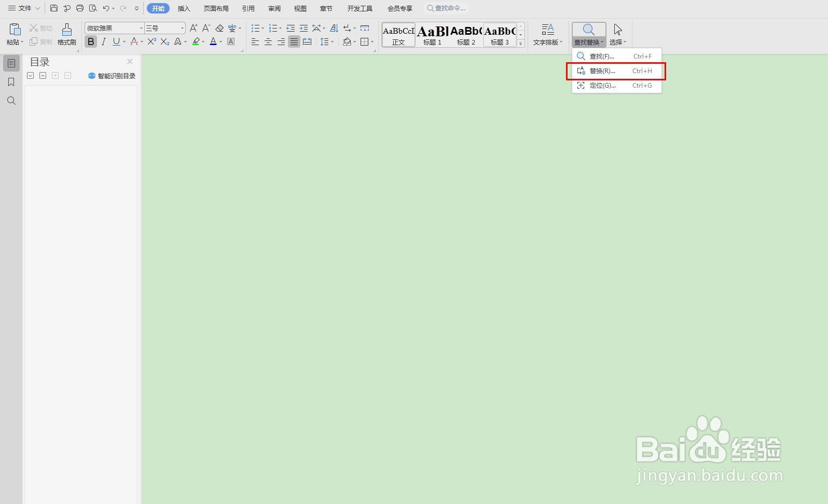Screen dimensions: 828x504
Task: Click the Print icon
Action: coord(80,8)
